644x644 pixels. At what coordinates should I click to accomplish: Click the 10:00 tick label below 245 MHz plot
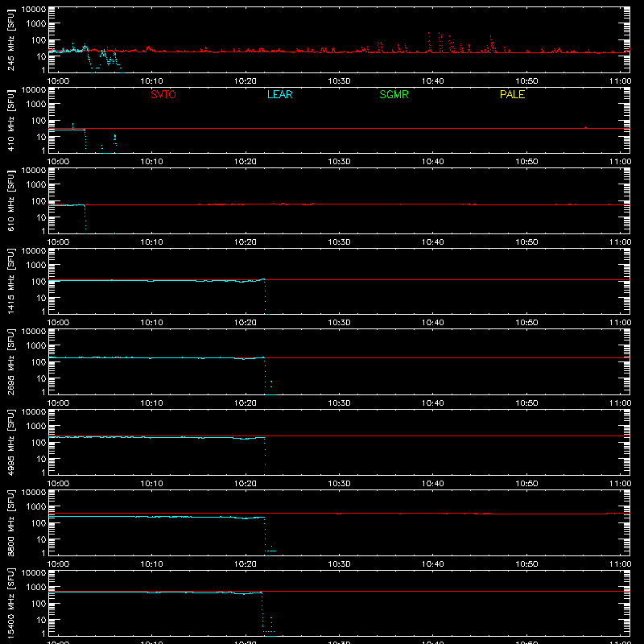58,81
